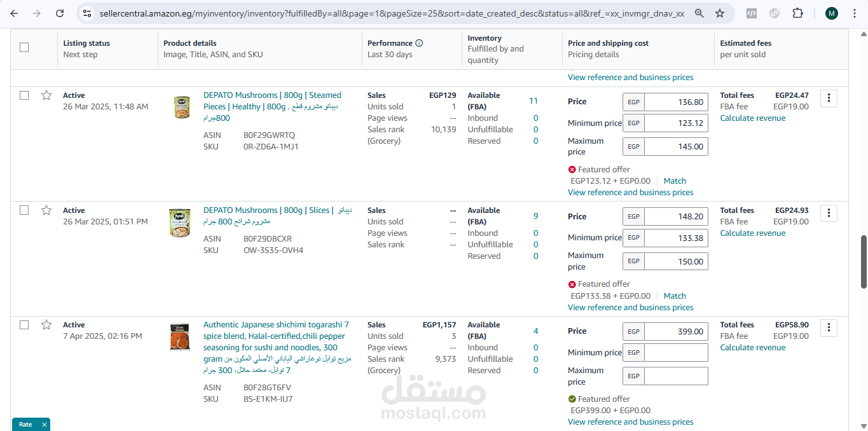Click ASIN value B0F29GWRTQ
Image resolution: width=868 pixels, height=431 pixels.
269,135
